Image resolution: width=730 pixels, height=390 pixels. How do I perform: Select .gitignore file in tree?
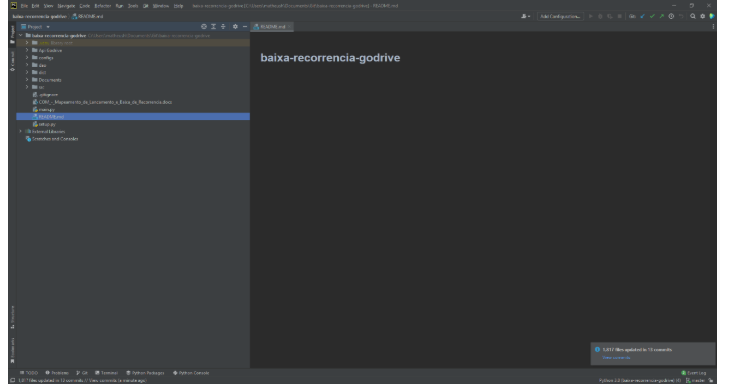tap(45, 94)
